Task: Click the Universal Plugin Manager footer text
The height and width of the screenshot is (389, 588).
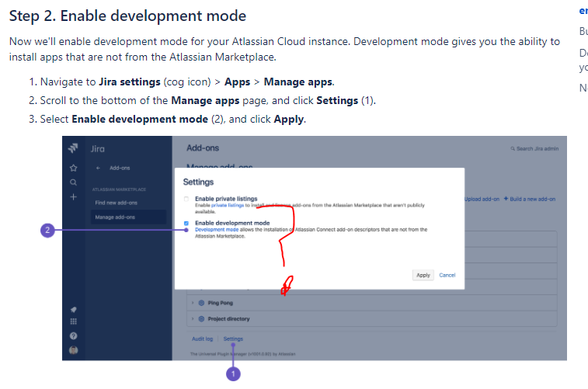Action: pos(243,354)
